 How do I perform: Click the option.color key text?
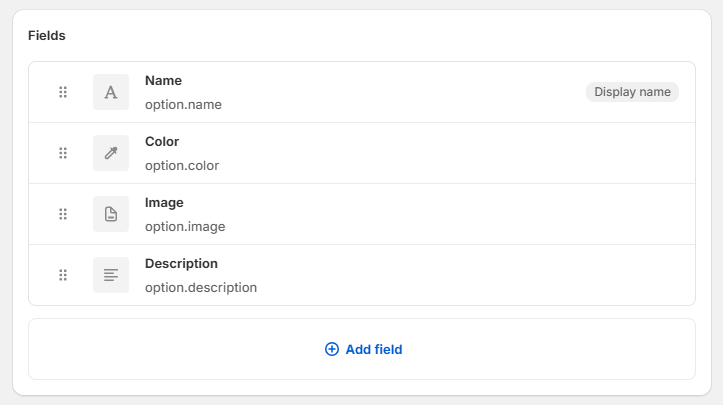[182, 165]
